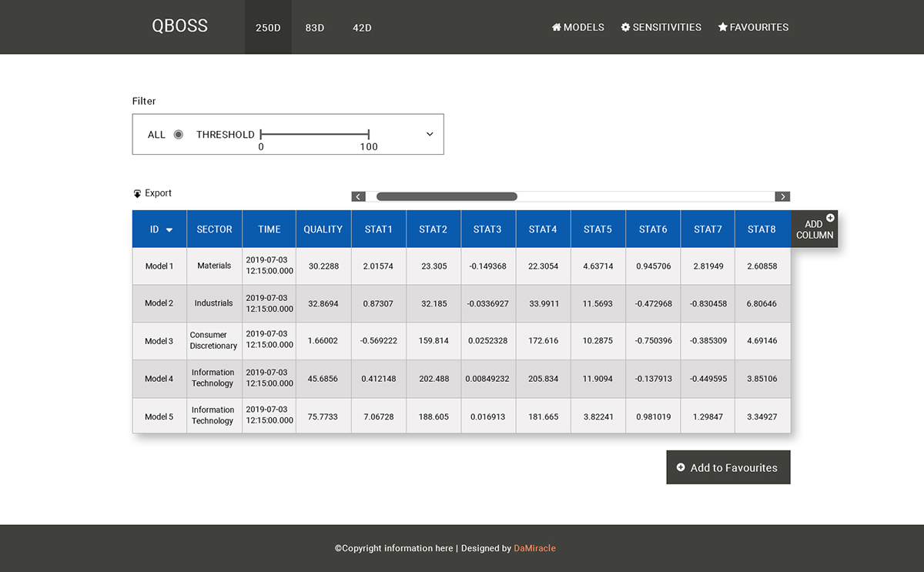Click the plus icon in Add to Favourites
The height and width of the screenshot is (572, 924).
pos(681,467)
